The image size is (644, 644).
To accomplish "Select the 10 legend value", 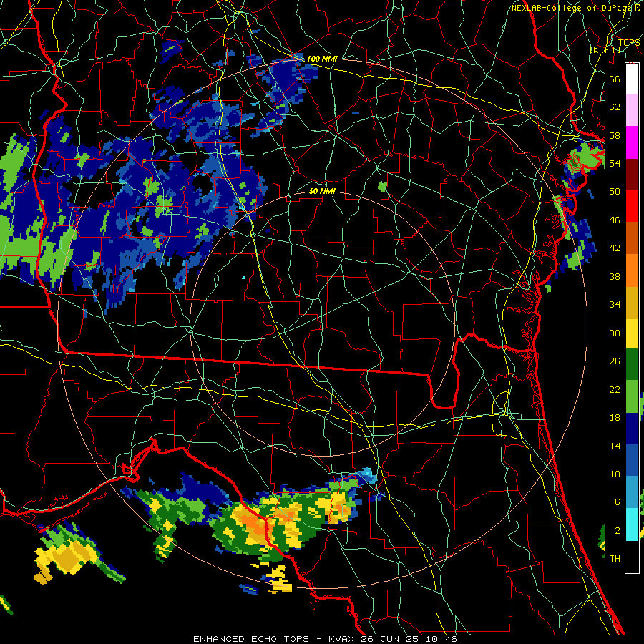I will [x=615, y=474].
